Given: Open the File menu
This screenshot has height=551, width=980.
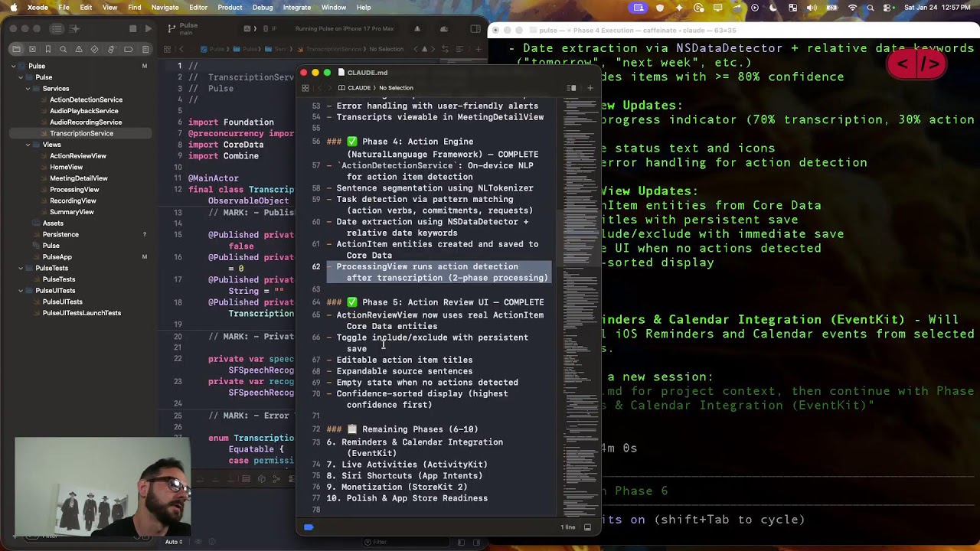Looking at the screenshot, I should point(64,8).
